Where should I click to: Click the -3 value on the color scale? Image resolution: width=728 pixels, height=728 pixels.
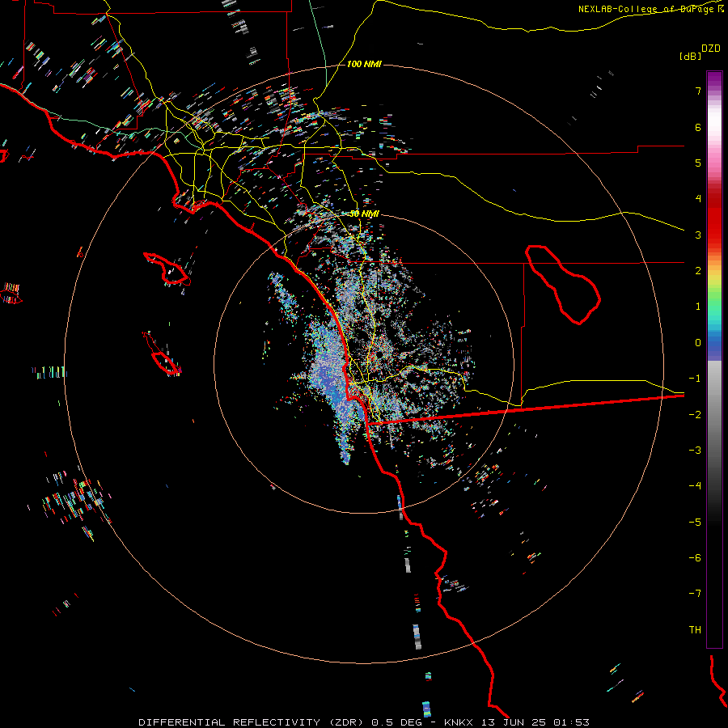[x=695, y=451]
